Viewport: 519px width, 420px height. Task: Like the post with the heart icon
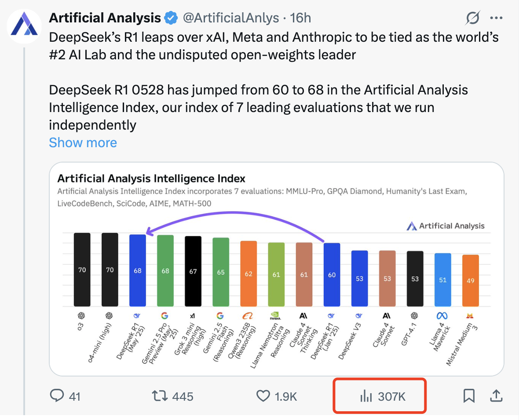263,396
